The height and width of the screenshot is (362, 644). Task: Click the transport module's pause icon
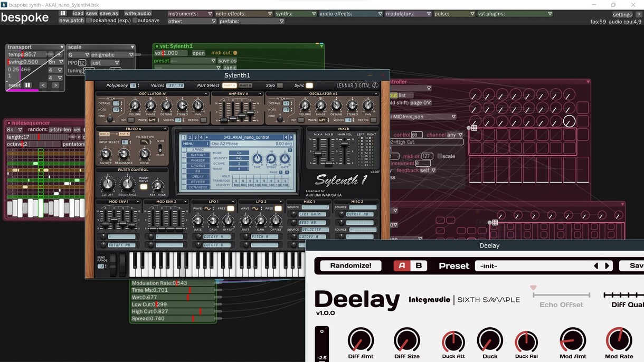pyautogui.click(x=27, y=85)
